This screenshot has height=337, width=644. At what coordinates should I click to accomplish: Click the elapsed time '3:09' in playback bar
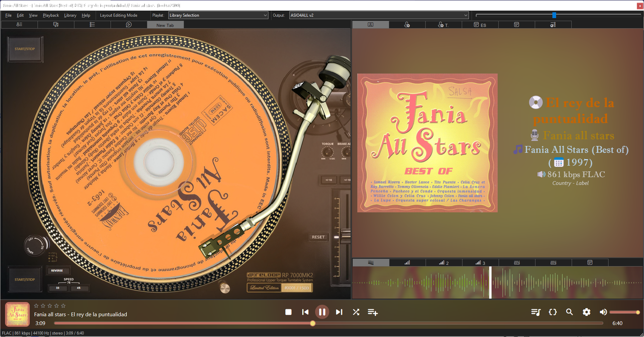40,323
